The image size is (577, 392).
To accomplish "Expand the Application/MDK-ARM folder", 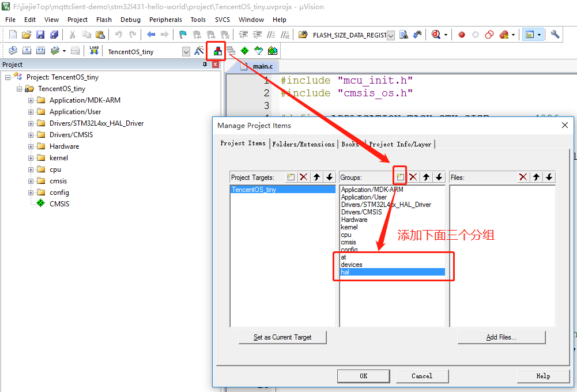I will pos(31,100).
